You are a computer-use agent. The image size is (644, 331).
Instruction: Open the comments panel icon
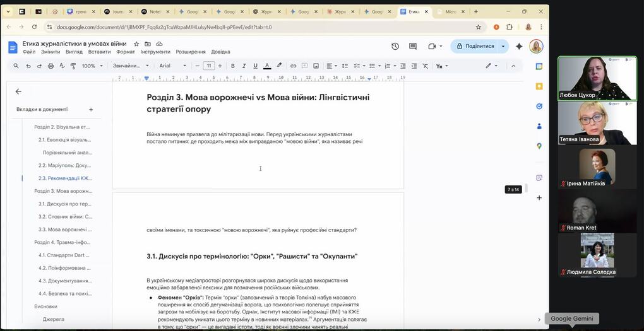coord(413,46)
